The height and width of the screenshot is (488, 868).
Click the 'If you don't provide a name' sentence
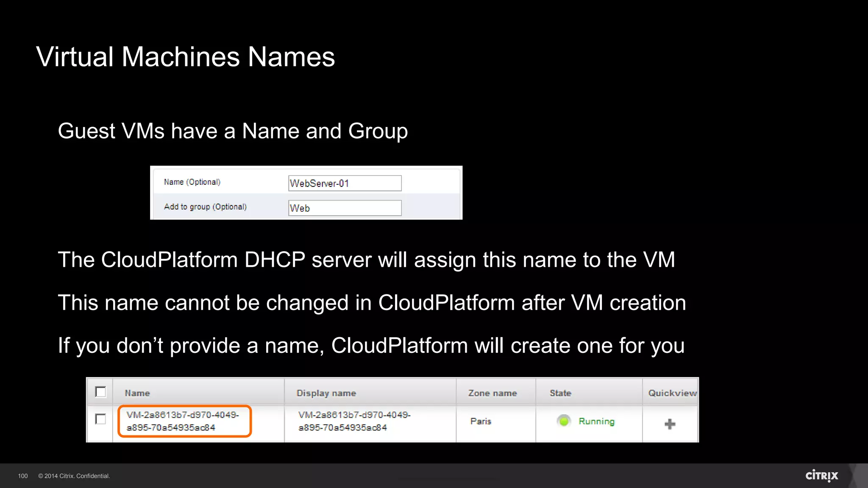[x=371, y=346]
